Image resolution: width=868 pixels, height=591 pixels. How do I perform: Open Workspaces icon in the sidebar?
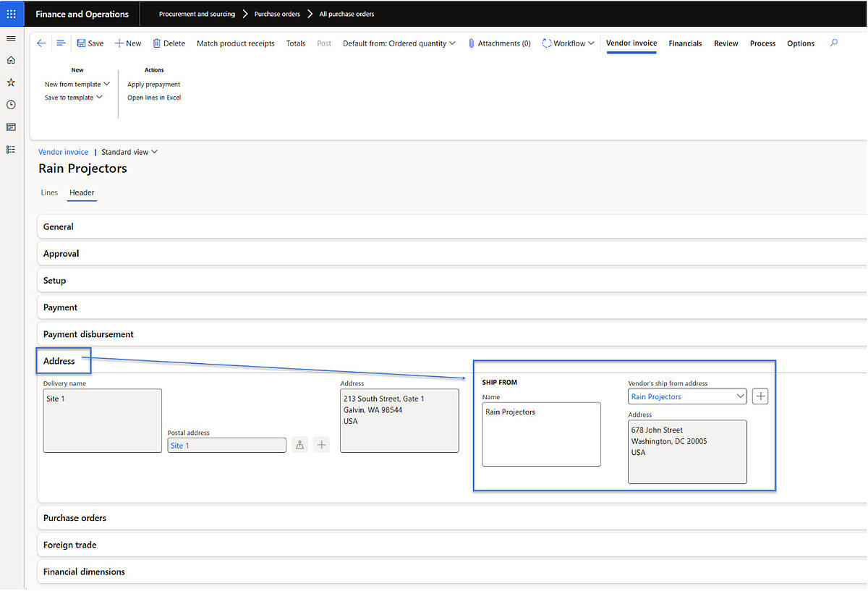[x=11, y=127]
